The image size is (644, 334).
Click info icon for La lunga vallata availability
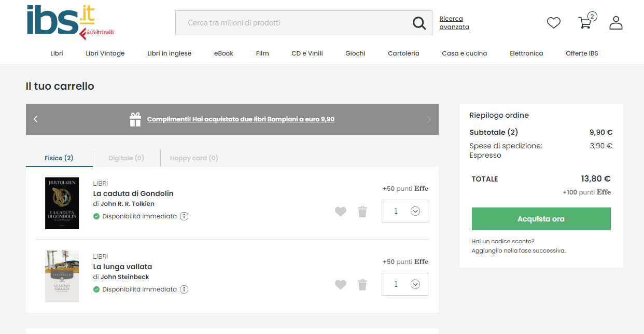(184, 289)
